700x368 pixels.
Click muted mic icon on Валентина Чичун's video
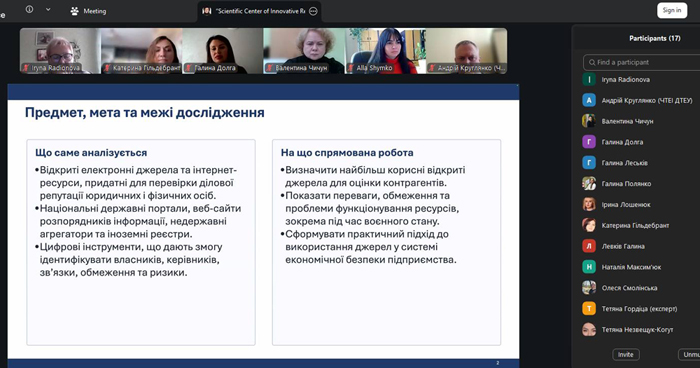coord(270,68)
